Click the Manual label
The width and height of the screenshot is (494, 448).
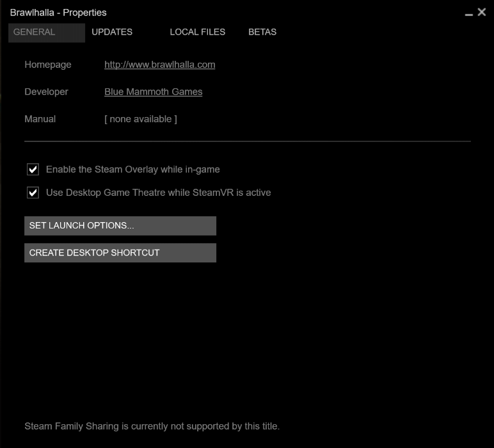40,119
